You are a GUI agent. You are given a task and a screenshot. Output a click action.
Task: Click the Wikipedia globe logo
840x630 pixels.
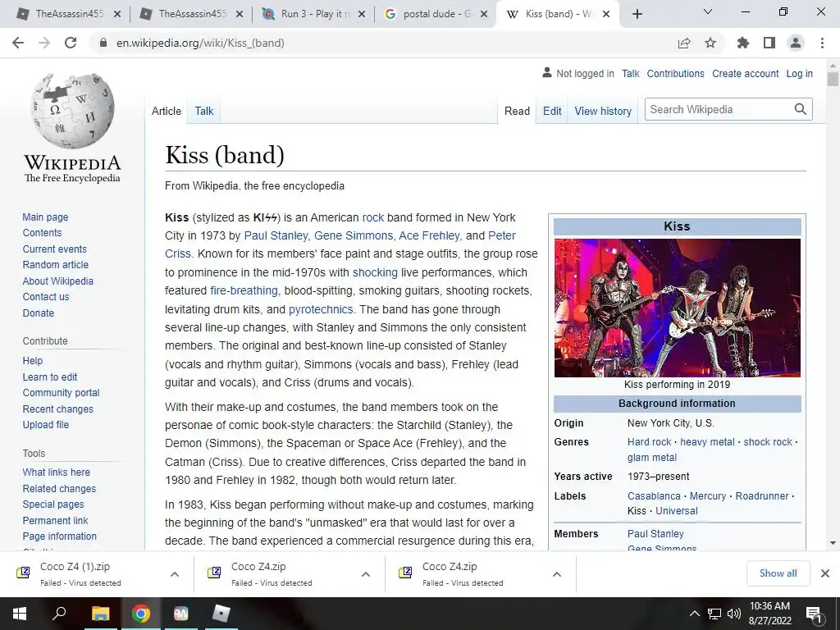[72, 111]
